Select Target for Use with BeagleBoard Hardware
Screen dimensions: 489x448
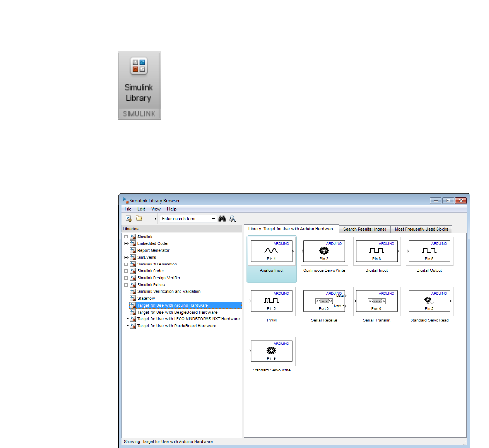point(178,312)
